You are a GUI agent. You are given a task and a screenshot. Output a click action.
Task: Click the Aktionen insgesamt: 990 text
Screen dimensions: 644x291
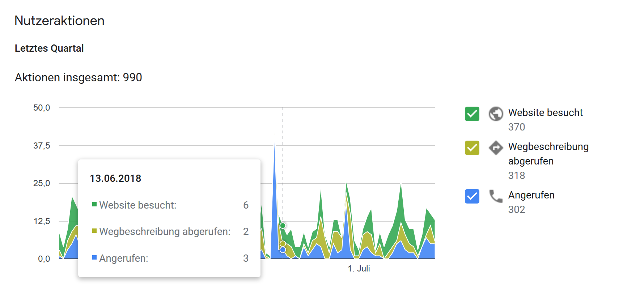[x=78, y=77]
